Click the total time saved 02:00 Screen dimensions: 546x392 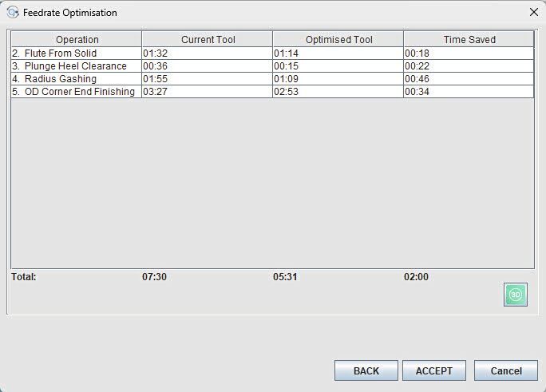pos(416,277)
